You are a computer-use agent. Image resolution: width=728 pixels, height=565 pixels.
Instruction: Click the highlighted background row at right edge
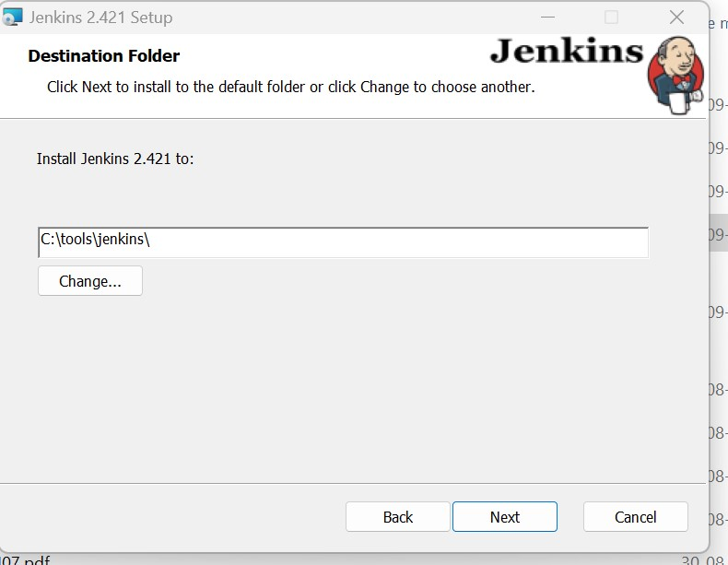point(718,234)
